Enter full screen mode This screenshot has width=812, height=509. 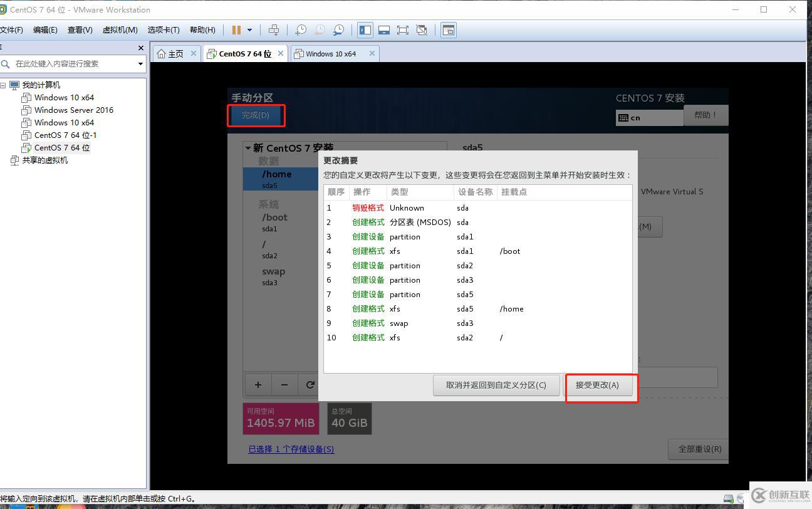point(403,29)
